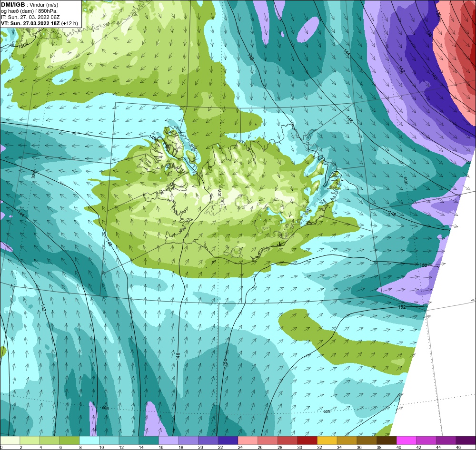Click the olive green 6–8 m/s legend swatch
Screen dimensions: 476x450
(69, 440)
